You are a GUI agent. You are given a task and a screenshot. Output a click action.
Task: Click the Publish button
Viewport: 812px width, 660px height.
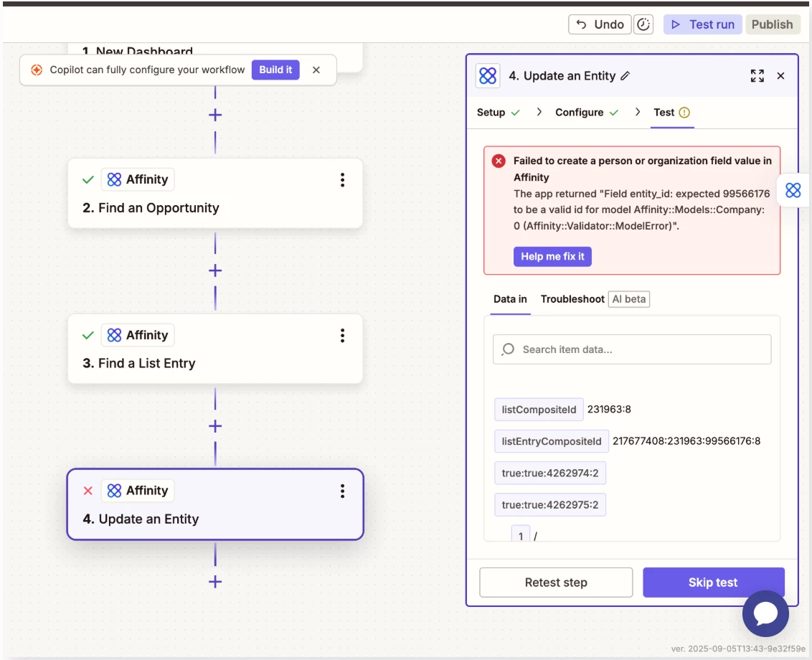(x=772, y=24)
